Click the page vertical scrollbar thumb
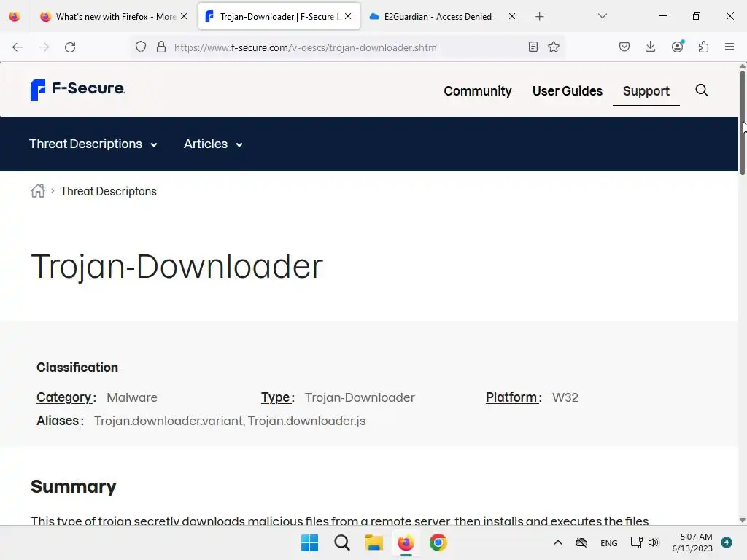This screenshot has width=747, height=560. tap(742, 122)
